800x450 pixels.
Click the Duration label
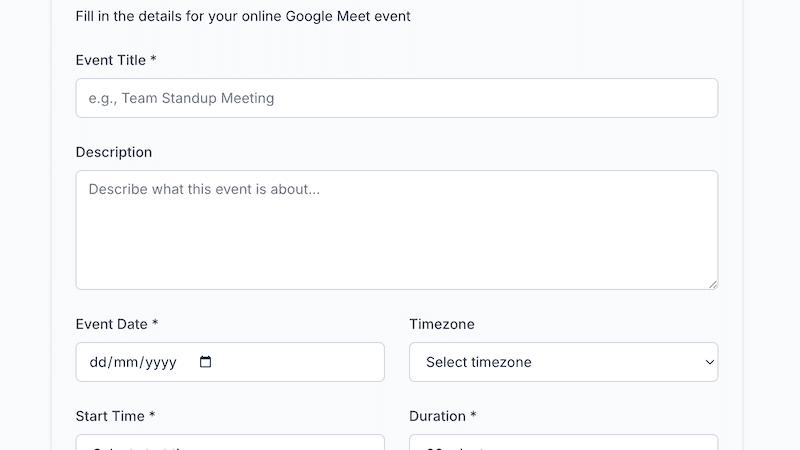437,416
